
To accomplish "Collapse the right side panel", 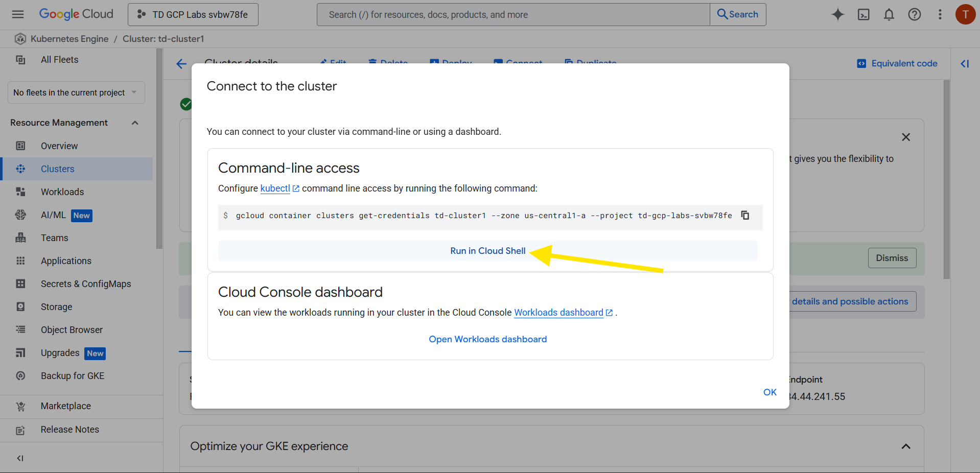I will (965, 64).
